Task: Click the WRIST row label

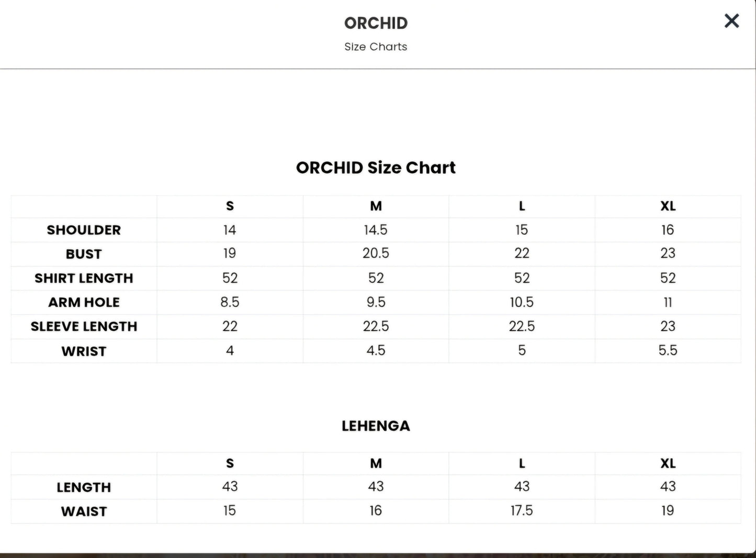Action: (x=84, y=351)
